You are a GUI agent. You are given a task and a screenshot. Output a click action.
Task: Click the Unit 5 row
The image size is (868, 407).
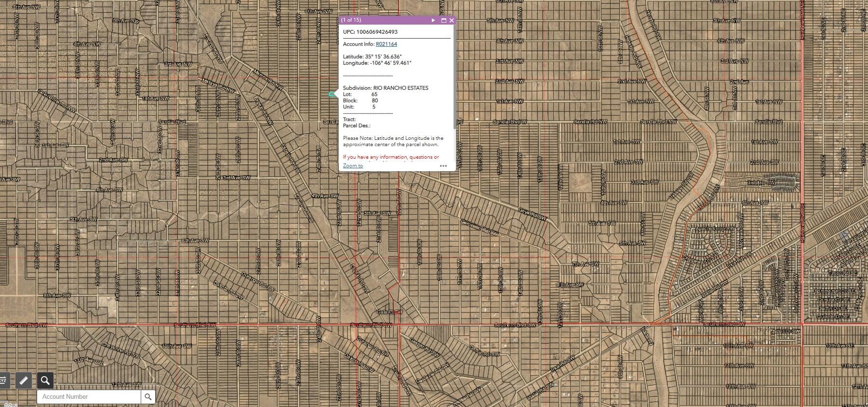pyautogui.click(x=359, y=107)
